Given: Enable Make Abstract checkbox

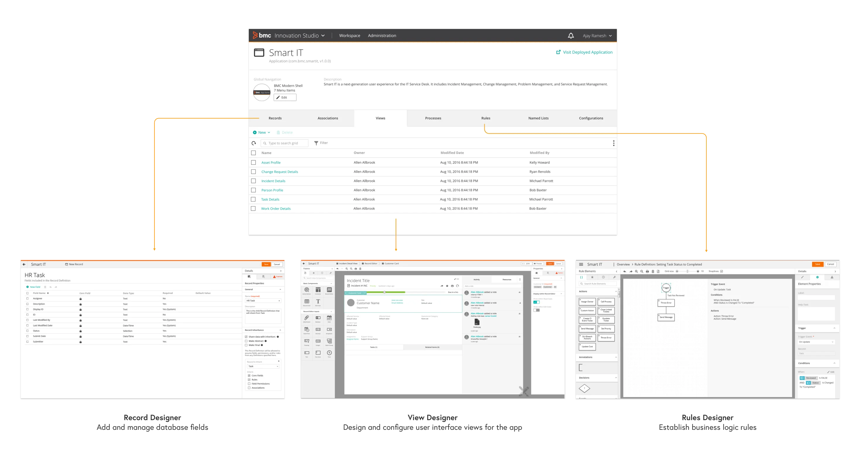Looking at the screenshot, I should (246, 341).
